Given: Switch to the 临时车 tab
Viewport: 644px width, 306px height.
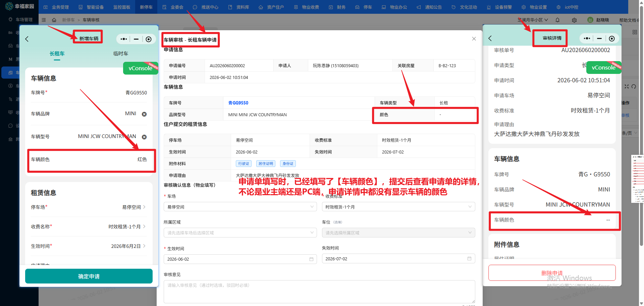Looking at the screenshot, I should pyautogui.click(x=121, y=54).
